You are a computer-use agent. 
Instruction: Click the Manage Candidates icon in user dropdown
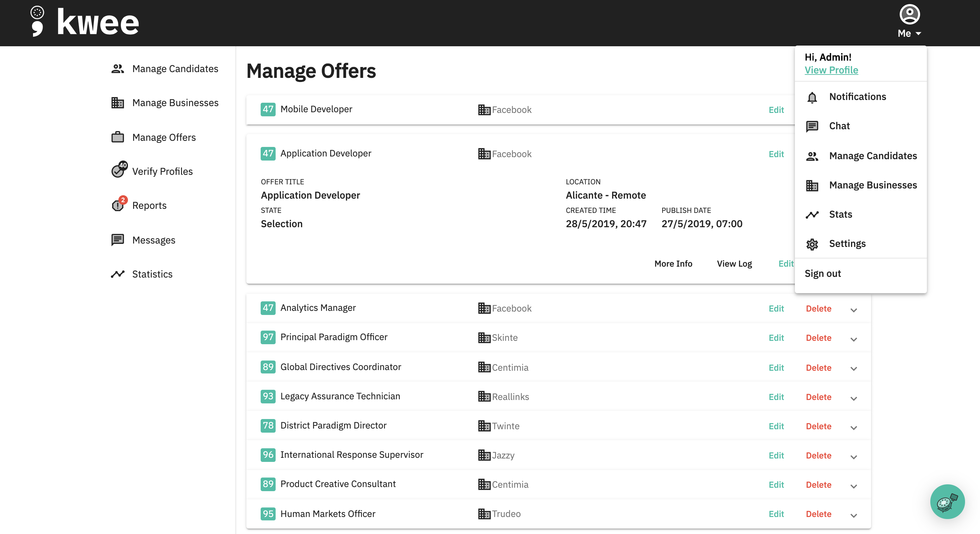pos(812,156)
